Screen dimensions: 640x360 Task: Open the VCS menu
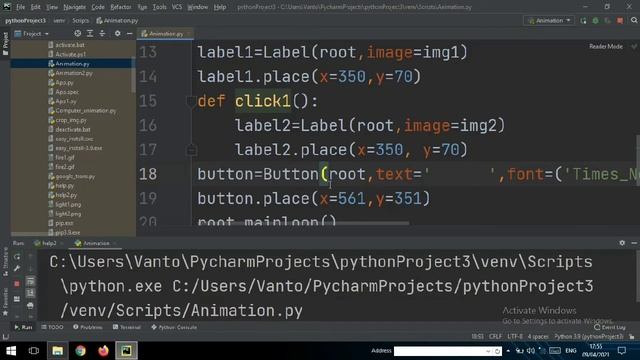(177, 7)
